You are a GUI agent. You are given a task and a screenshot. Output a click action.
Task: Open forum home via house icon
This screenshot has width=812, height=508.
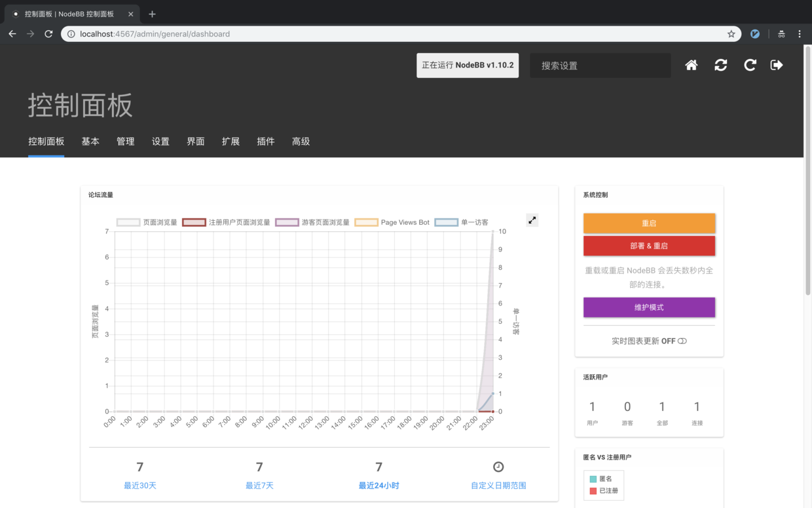click(691, 65)
